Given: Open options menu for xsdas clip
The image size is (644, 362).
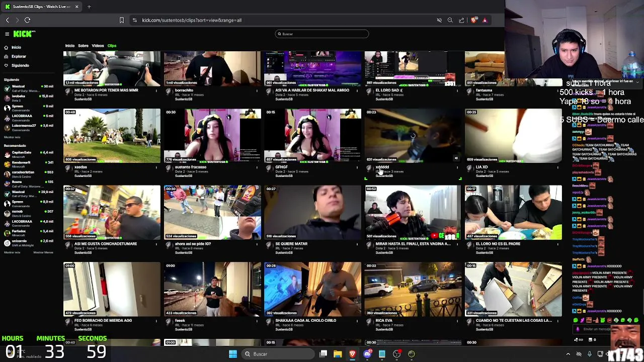Looking at the screenshot, I should [x=156, y=167].
